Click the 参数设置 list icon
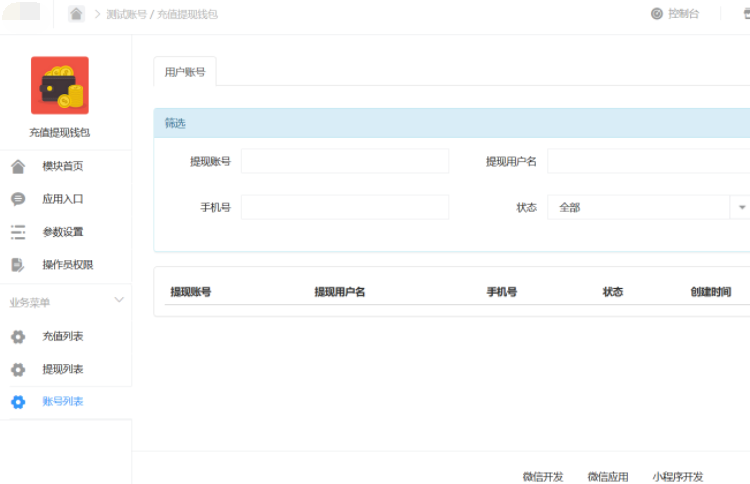Image resolution: width=750 pixels, height=484 pixels. coord(18,232)
